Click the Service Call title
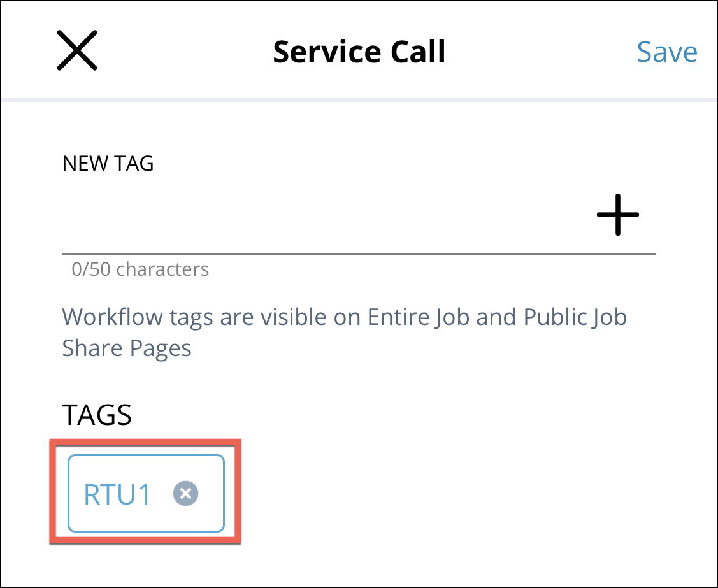 (x=359, y=51)
